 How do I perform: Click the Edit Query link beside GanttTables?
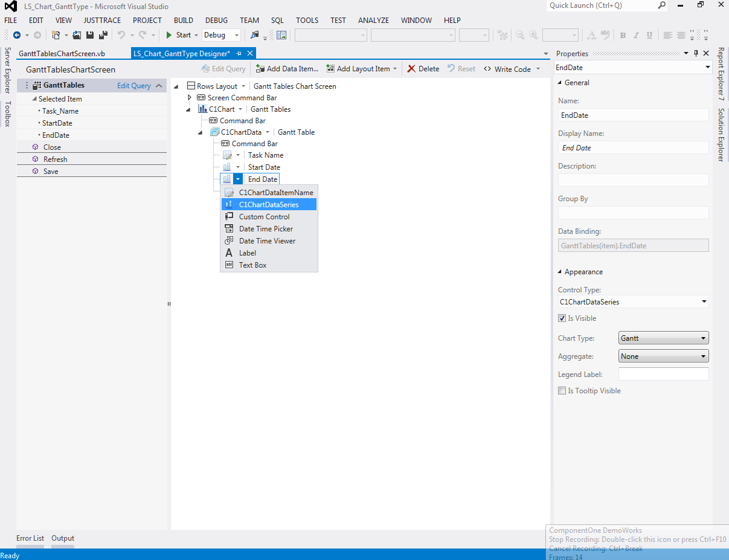pos(134,86)
